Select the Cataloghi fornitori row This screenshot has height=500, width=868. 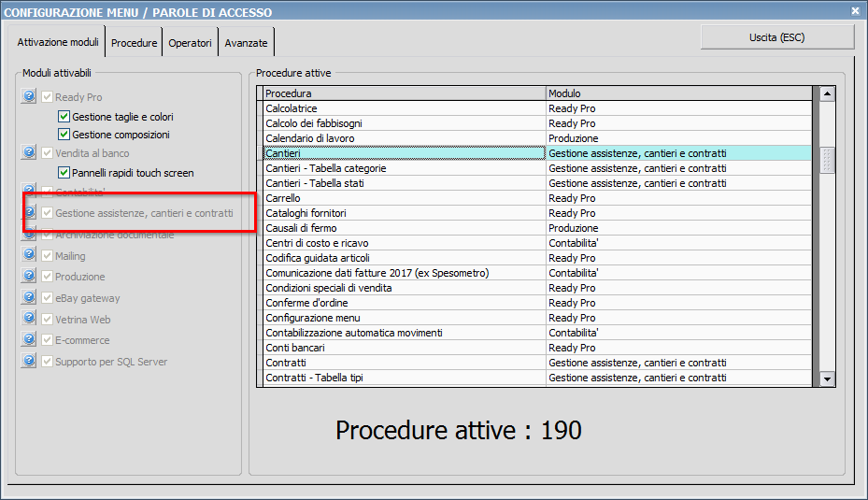tap(537, 213)
